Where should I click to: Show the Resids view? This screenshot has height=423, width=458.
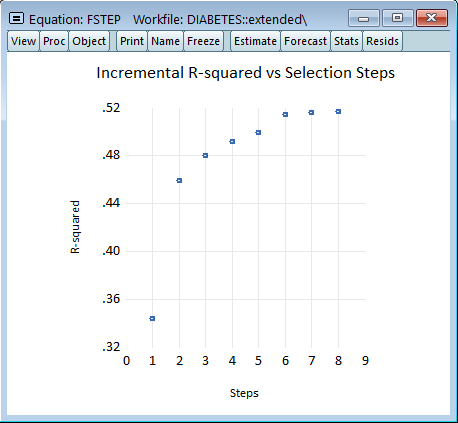point(382,41)
